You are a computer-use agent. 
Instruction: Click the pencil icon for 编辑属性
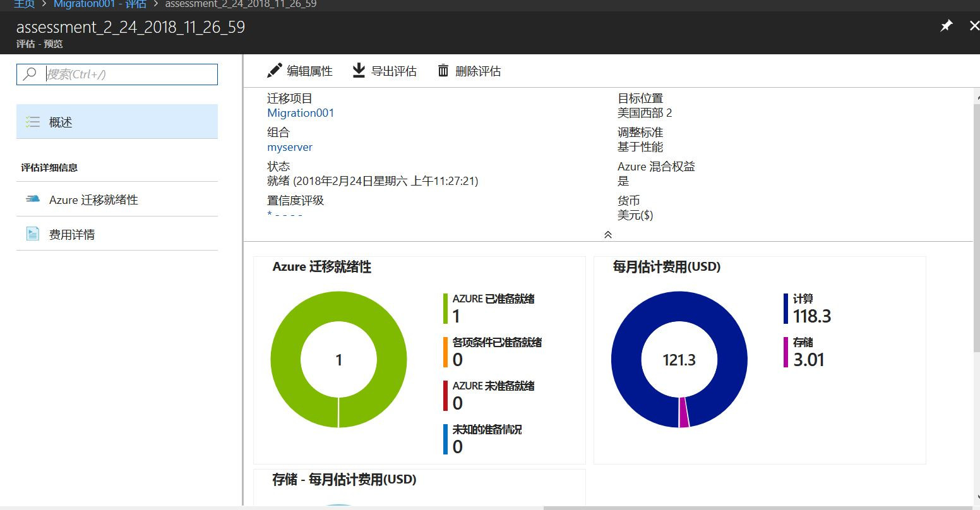click(274, 71)
